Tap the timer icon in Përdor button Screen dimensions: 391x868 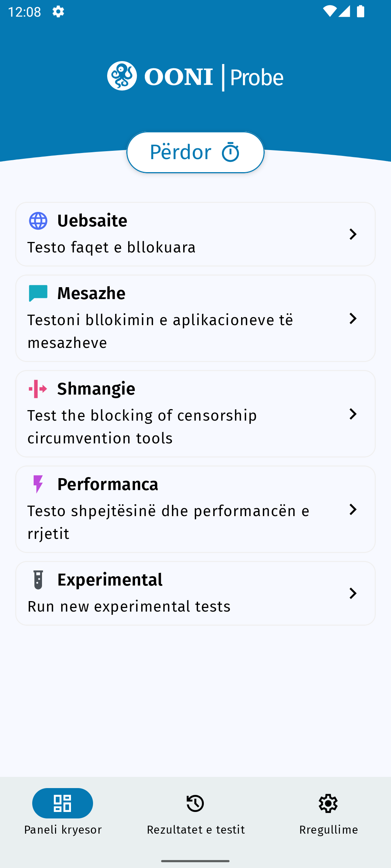click(231, 152)
